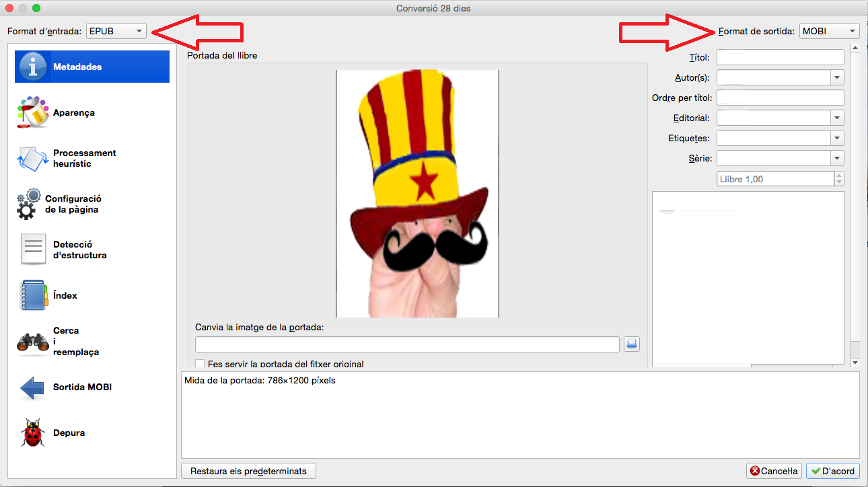Open Cerca i reemplaça binoculars icon
Image resolution: width=868 pixels, height=487 pixels.
[32, 342]
